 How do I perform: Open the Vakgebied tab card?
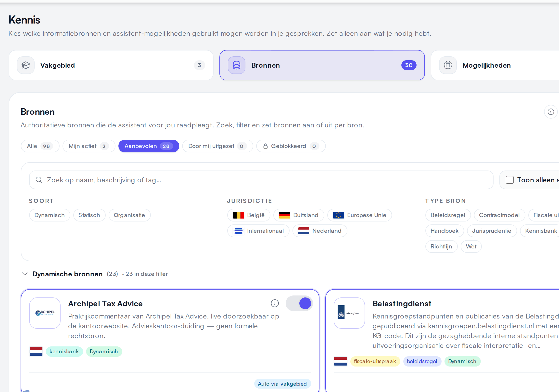111,65
